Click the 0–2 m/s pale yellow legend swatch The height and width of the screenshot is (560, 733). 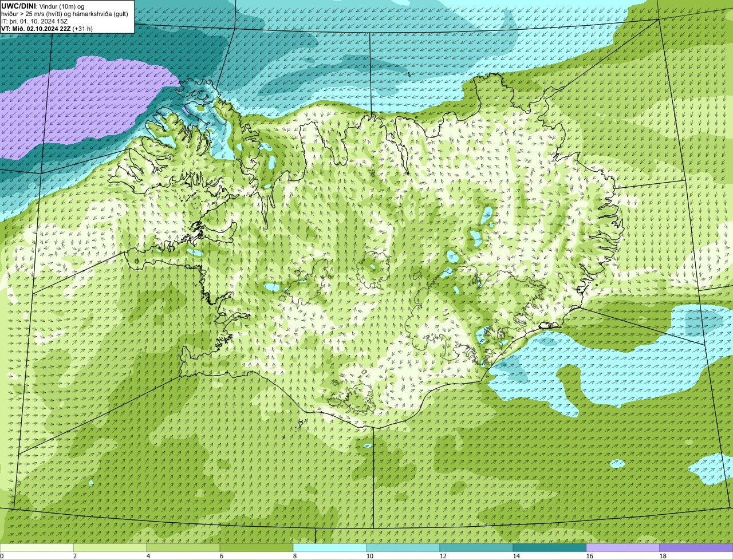tap(37, 547)
